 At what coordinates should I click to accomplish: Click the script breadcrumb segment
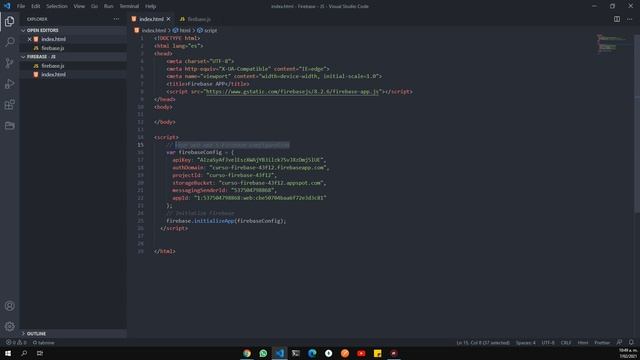point(207,31)
